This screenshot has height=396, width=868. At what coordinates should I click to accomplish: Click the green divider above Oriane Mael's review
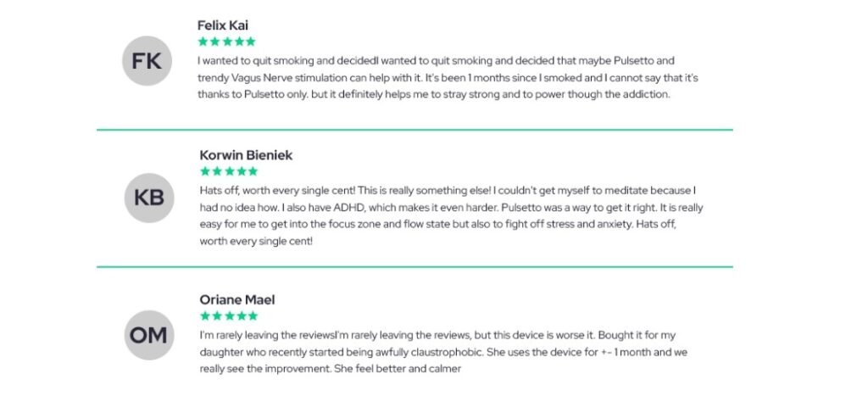415,267
